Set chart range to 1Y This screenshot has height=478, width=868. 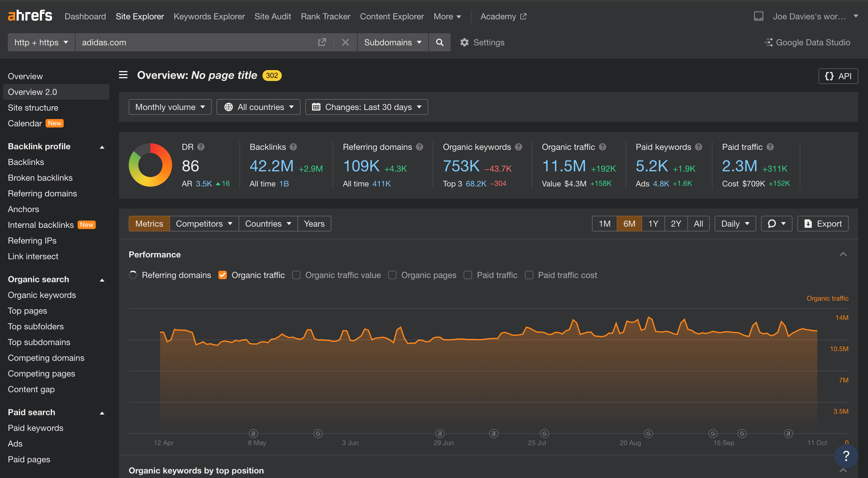pyautogui.click(x=653, y=224)
